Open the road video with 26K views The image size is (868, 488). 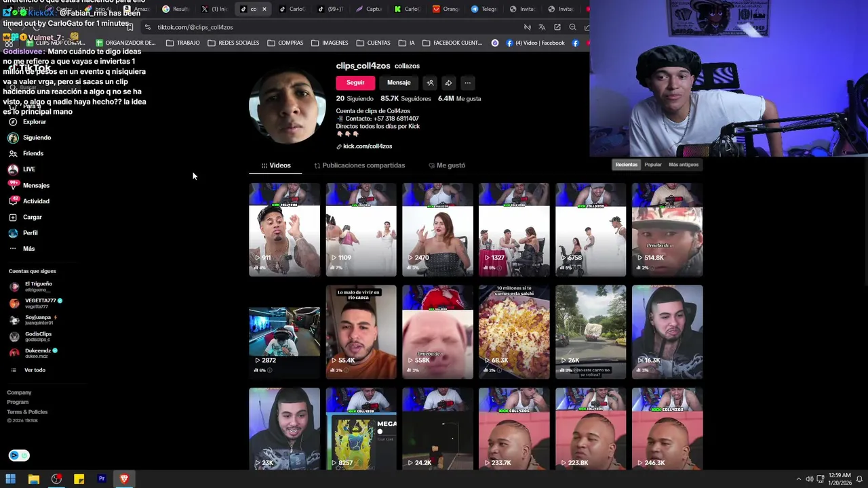[x=591, y=332]
